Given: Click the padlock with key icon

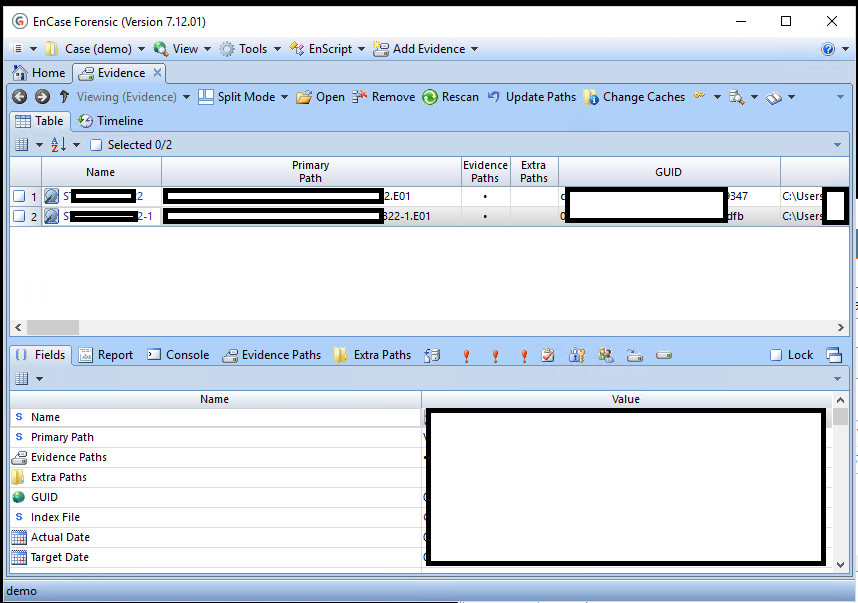Looking at the screenshot, I should [x=577, y=356].
